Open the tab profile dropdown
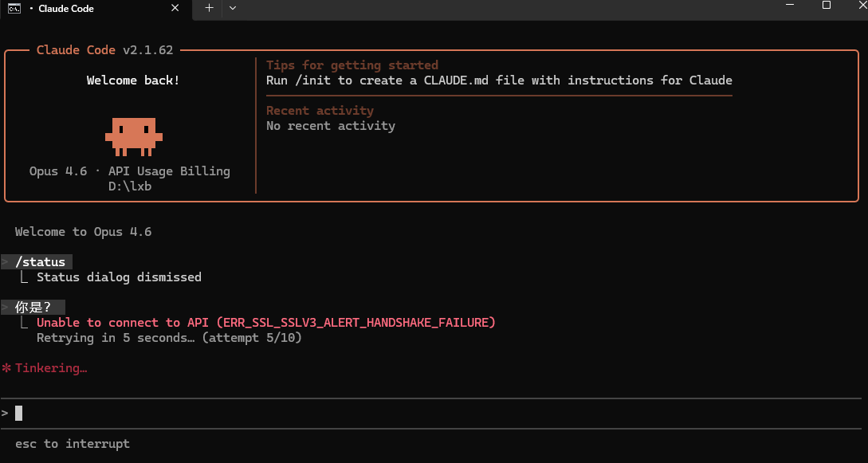 point(233,8)
